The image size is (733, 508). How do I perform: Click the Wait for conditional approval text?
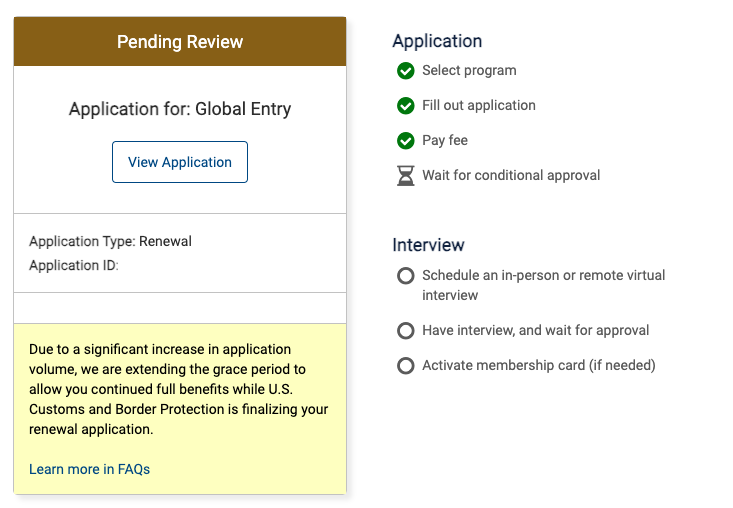[511, 175]
